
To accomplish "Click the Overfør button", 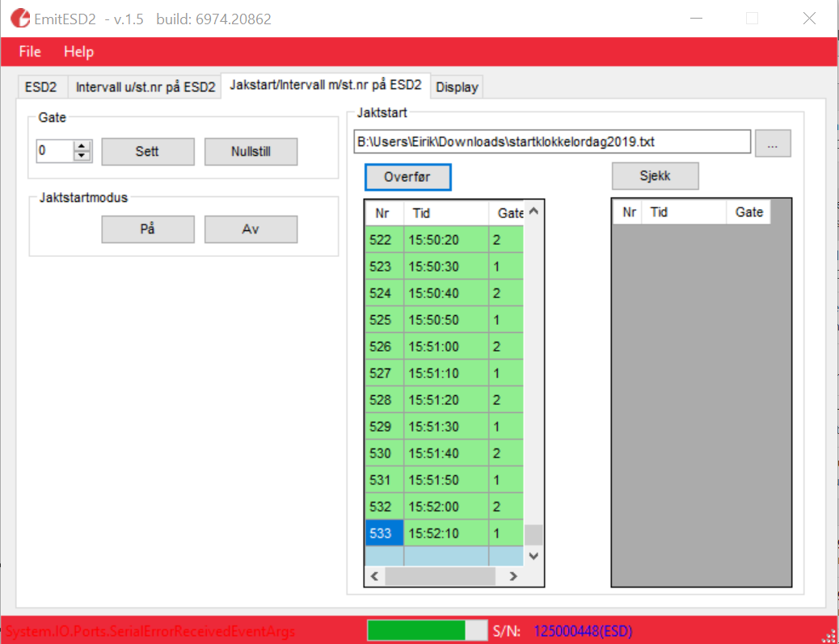I will tap(407, 177).
